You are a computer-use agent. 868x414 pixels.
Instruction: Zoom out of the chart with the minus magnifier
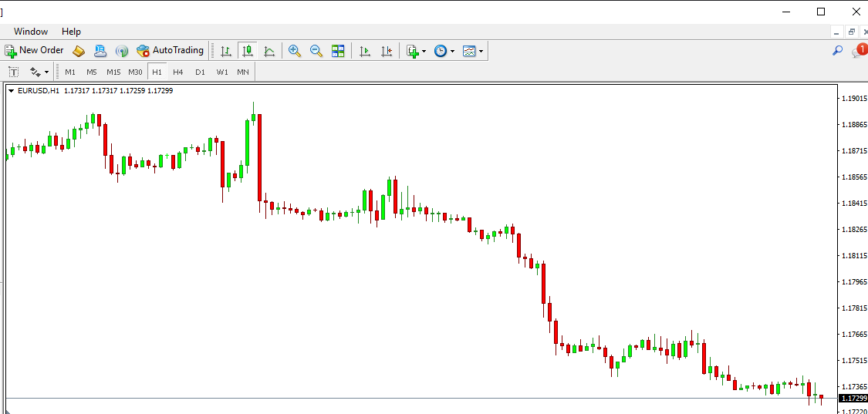(316, 51)
